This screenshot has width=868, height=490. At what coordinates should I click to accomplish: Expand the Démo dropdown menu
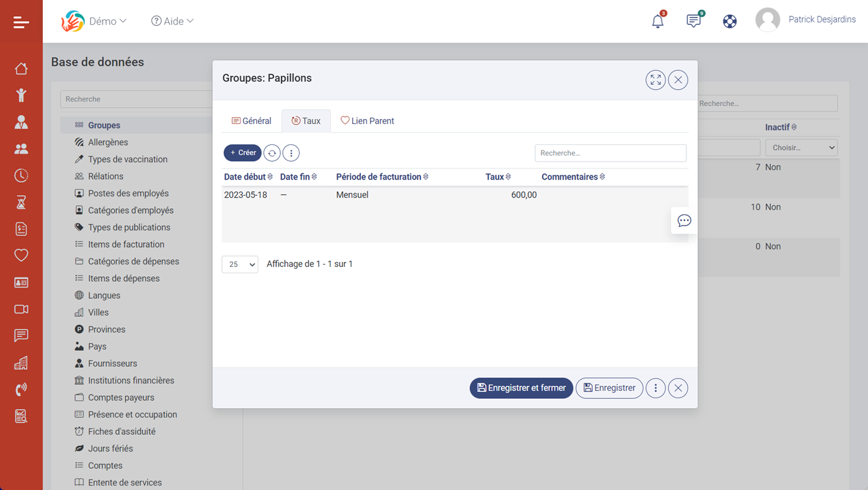107,21
